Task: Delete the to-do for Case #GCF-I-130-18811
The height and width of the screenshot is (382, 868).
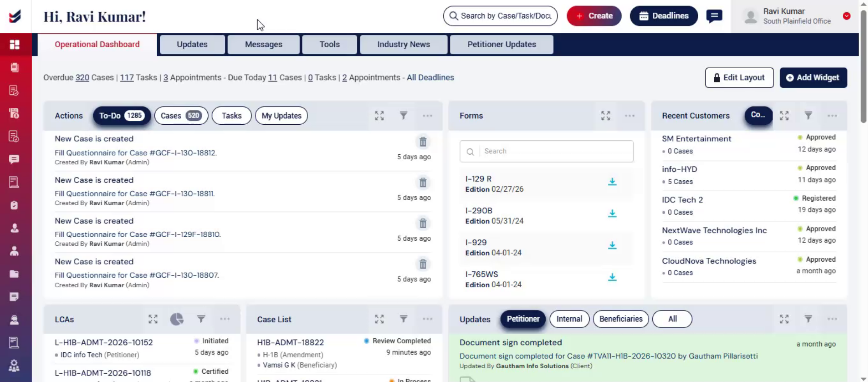Action: [423, 183]
